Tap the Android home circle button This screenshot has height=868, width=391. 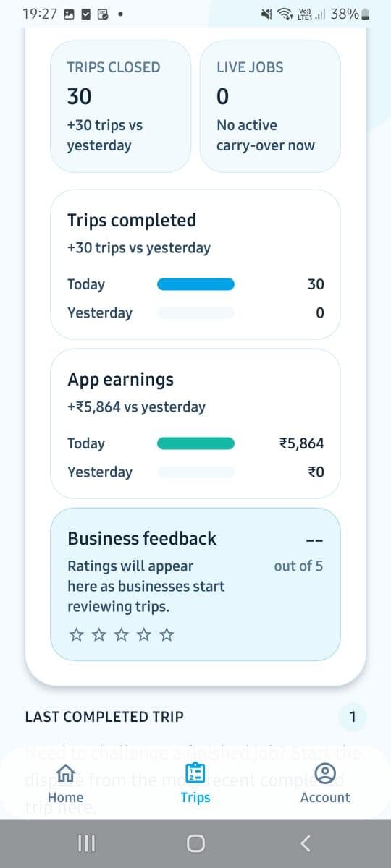pos(195,843)
